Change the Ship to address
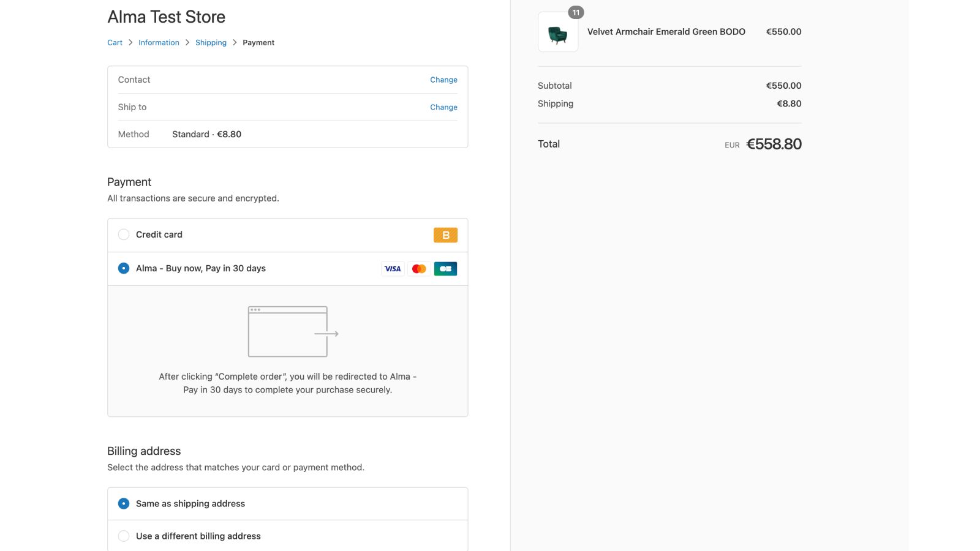Image resolution: width=980 pixels, height=551 pixels. coord(443,107)
